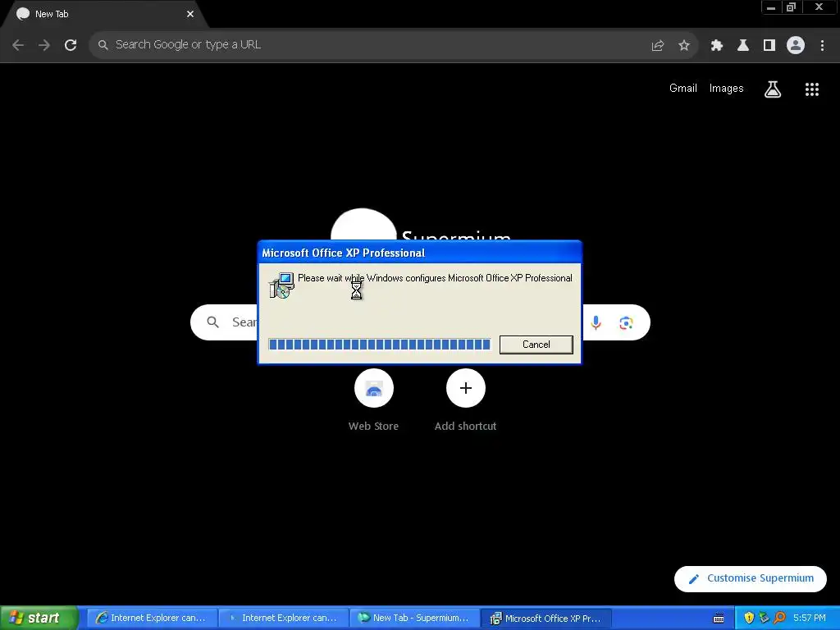The width and height of the screenshot is (840, 630).
Task: Click the browser Forward arrow
Action: pyautogui.click(x=44, y=45)
